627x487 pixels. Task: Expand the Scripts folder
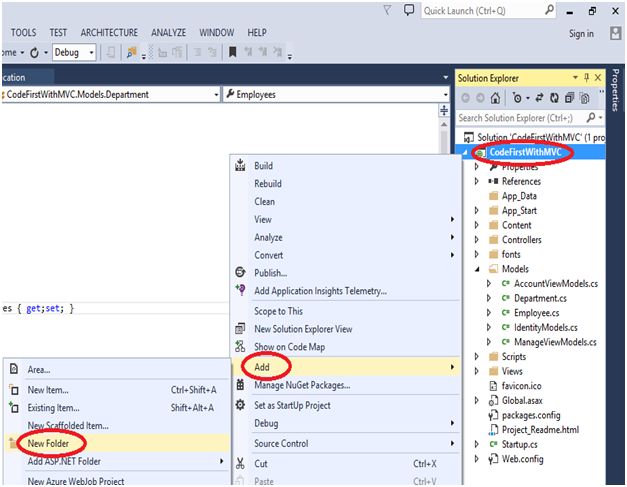(x=477, y=356)
